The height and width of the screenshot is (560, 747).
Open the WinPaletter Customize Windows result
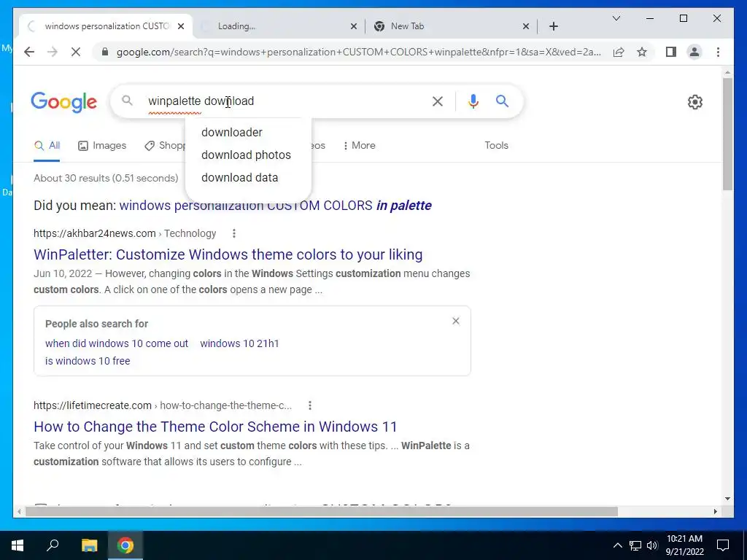click(x=228, y=254)
